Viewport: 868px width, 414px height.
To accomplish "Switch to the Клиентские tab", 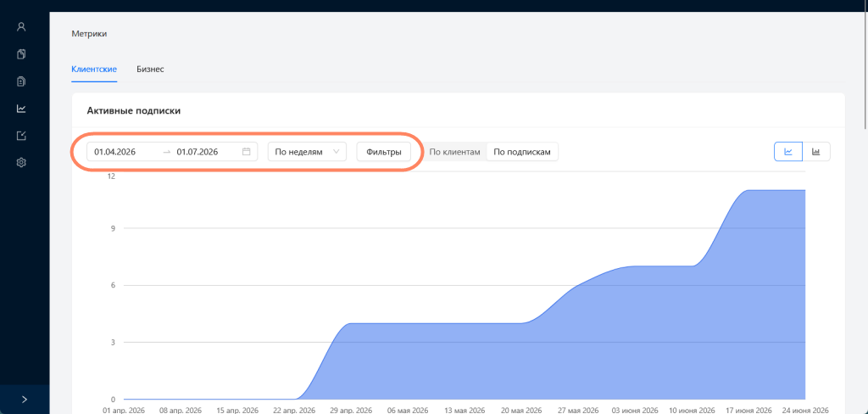I will click(x=94, y=70).
